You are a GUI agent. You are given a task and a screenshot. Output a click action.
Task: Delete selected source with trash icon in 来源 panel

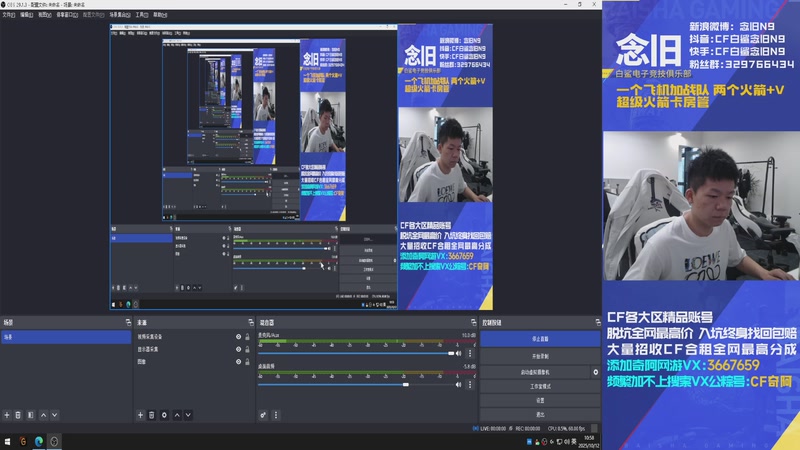(152, 415)
